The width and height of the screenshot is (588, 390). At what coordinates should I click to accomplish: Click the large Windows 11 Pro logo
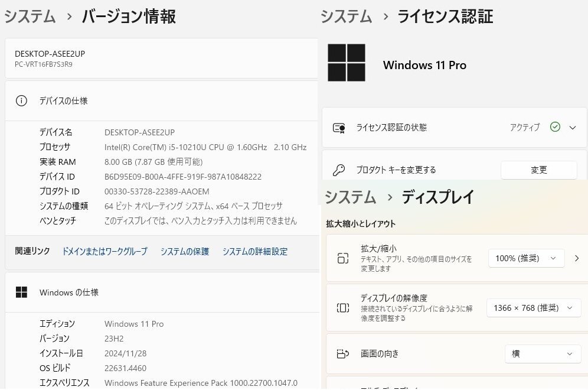pyautogui.click(x=346, y=63)
